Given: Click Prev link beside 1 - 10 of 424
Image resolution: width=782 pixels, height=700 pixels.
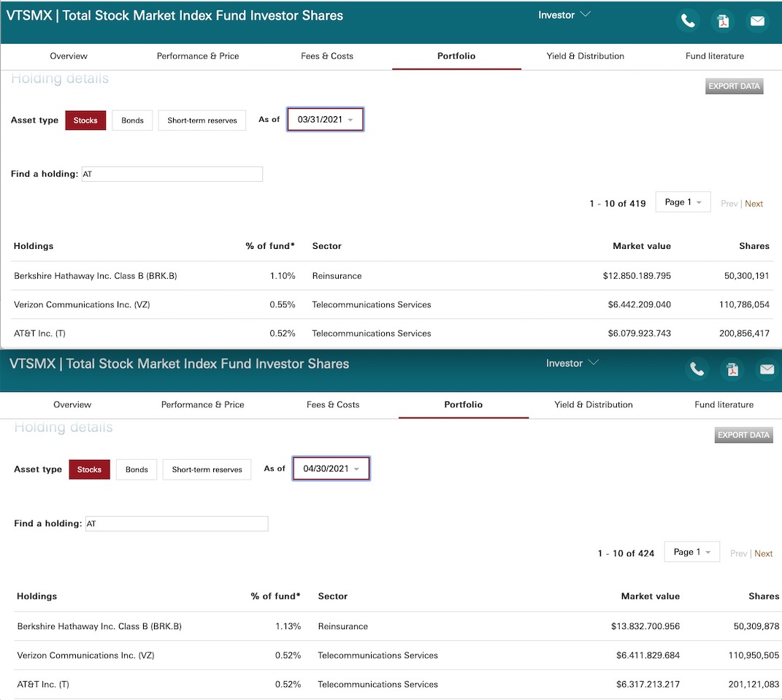Looking at the screenshot, I should [x=739, y=553].
